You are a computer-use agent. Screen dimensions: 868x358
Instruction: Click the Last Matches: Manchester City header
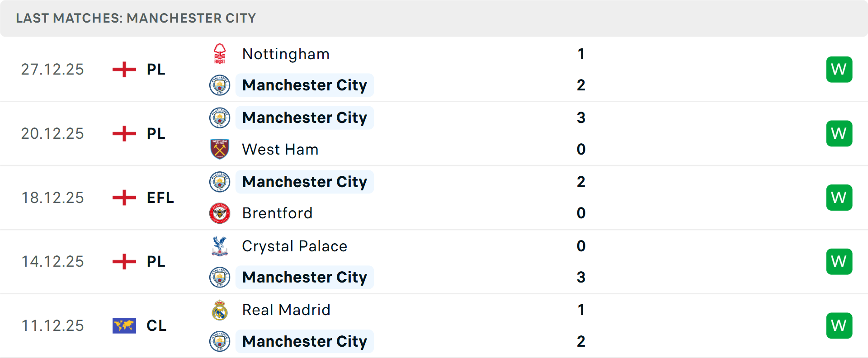click(x=136, y=18)
